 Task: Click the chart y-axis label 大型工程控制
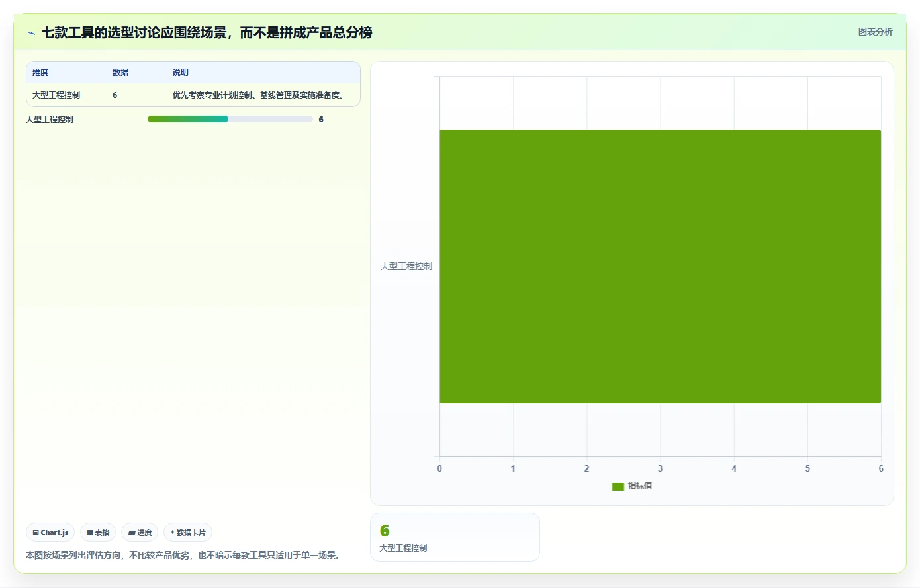[406, 266]
